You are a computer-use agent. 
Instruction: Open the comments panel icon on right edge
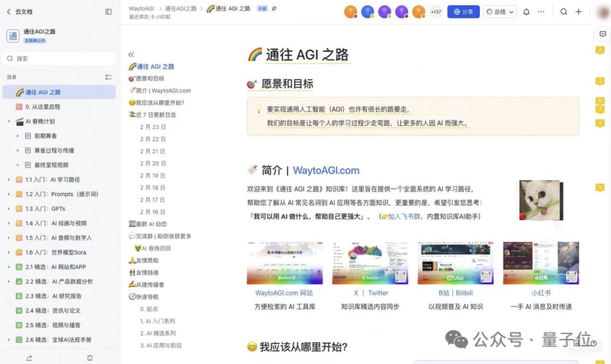click(x=603, y=34)
